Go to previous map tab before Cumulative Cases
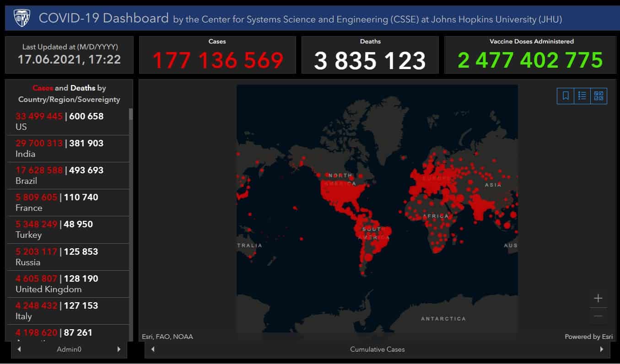This screenshot has width=620, height=364. (x=153, y=349)
